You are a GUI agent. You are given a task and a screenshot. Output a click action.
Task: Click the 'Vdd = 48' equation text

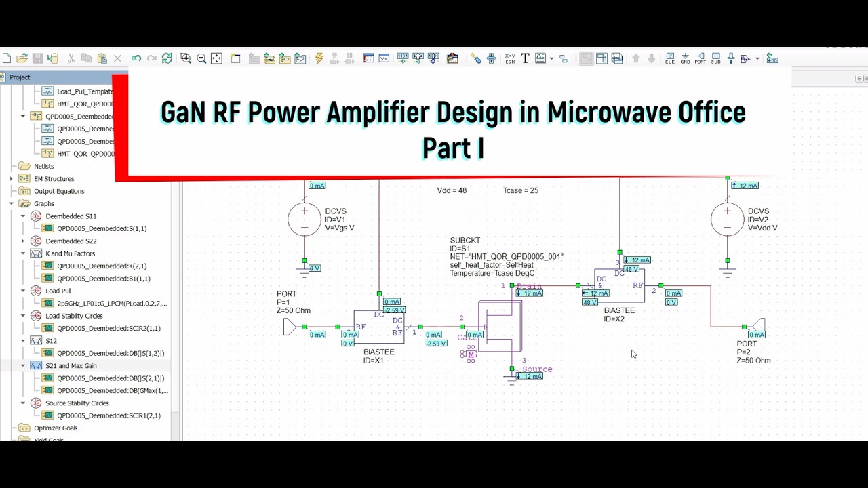pyautogui.click(x=452, y=190)
